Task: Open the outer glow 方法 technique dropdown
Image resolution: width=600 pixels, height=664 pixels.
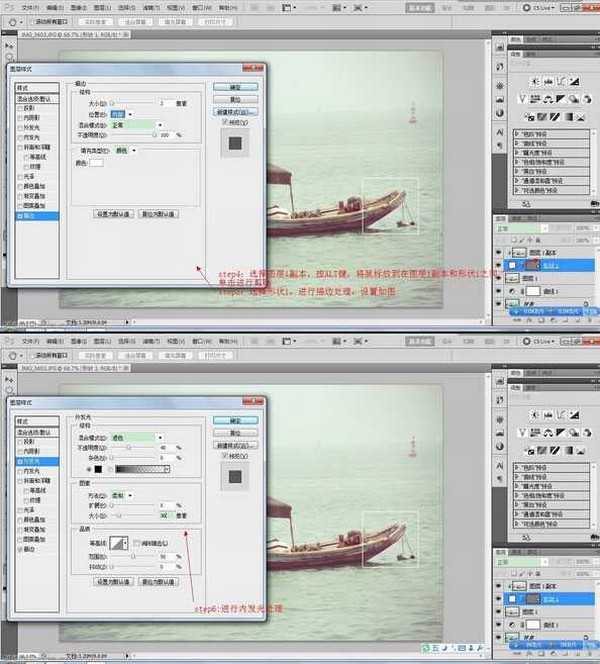Action: (x=126, y=495)
